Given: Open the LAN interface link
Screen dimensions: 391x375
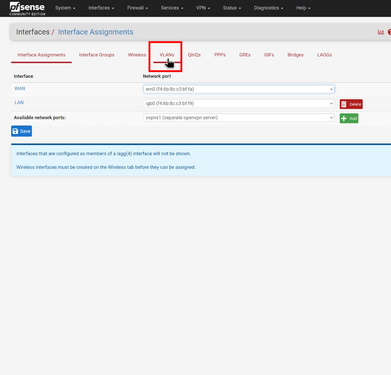Looking at the screenshot, I should (x=19, y=102).
